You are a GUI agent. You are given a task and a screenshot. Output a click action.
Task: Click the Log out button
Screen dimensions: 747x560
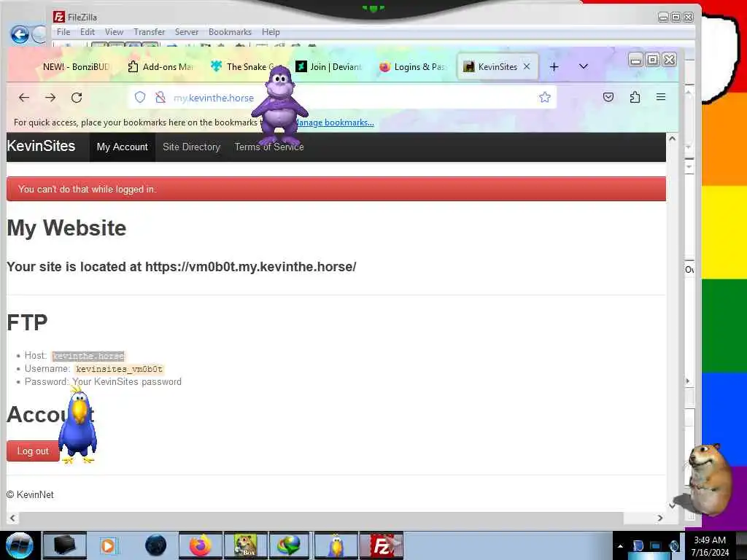[33, 451]
